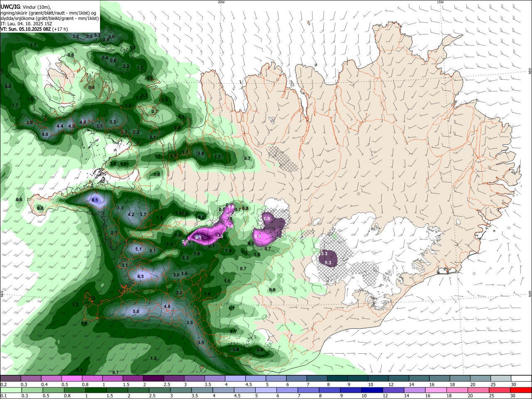Click the 5.1 precipitation value on the map
Screen dimensions: 532x399
click(x=139, y=249)
